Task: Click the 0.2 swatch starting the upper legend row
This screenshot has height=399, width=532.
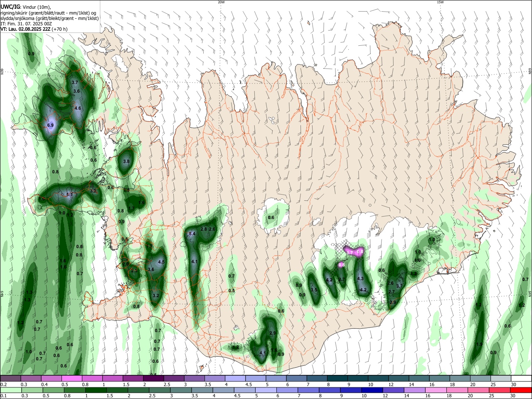Action: 11,379
